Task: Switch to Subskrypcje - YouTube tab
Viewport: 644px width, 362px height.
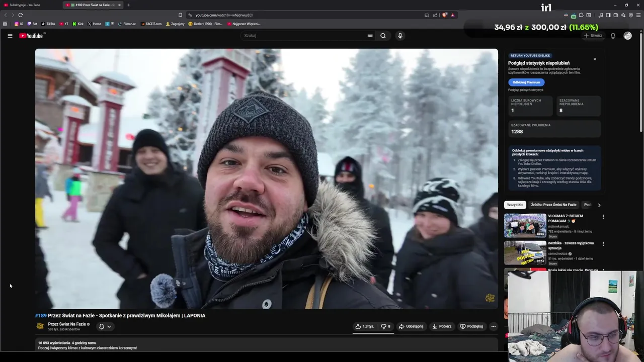Action: 30,5
